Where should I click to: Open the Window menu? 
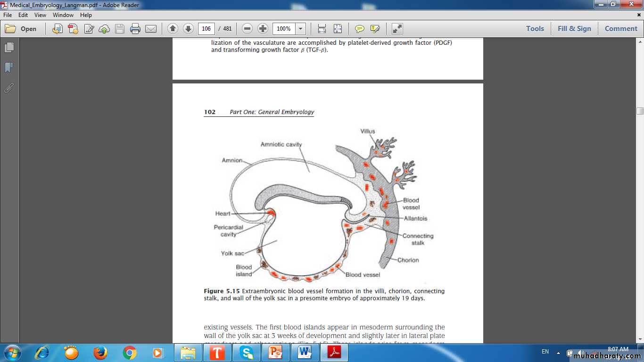coord(63,15)
